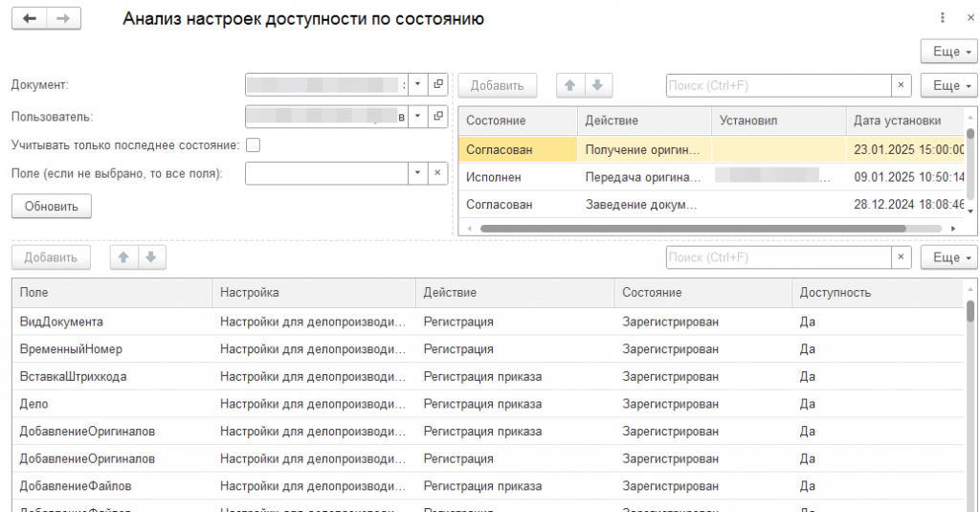Sort the lower table by Доступность column
Viewport: 980px width, 512px height.
[835, 292]
